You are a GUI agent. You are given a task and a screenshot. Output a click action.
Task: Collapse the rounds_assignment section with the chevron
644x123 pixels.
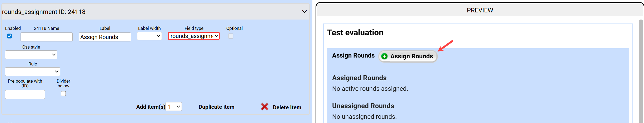click(304, 12)
